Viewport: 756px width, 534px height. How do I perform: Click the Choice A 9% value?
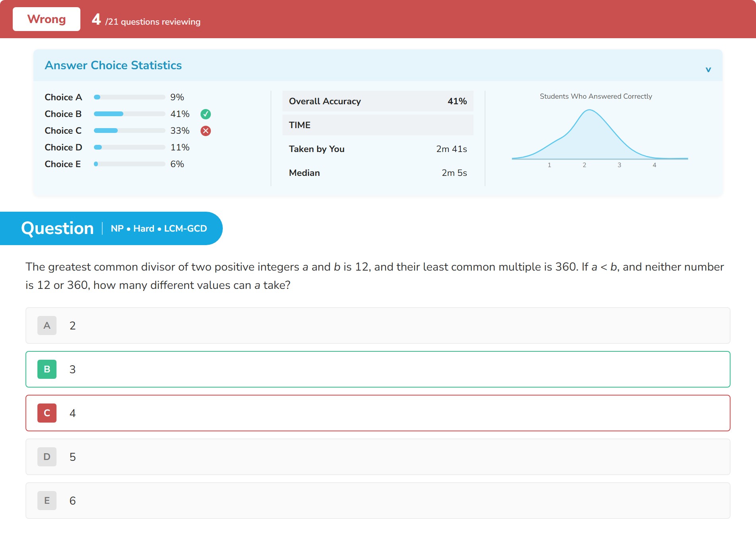click(x=177, y=97)
